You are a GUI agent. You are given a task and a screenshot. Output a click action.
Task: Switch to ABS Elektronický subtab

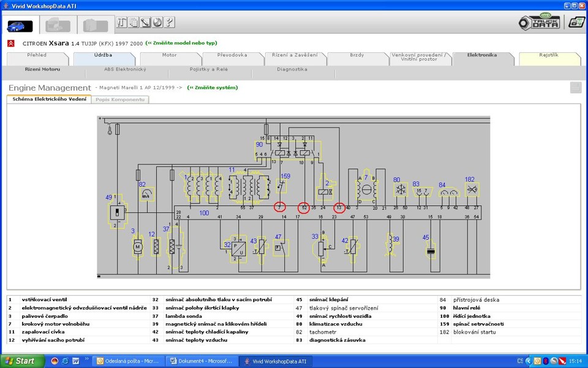tap(125, 69)
